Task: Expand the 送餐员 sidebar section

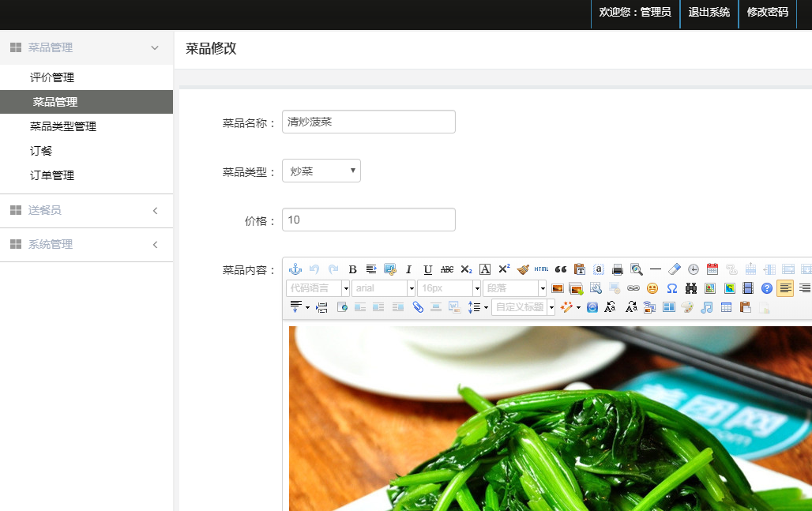Action: pyautogui.click(x=86, y=211)
